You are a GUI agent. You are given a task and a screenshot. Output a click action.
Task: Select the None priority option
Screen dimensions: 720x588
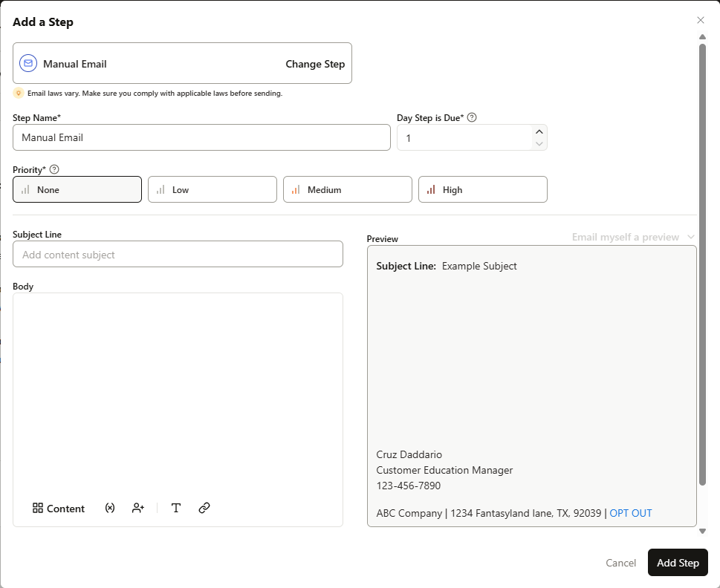(x=77, y=189)
